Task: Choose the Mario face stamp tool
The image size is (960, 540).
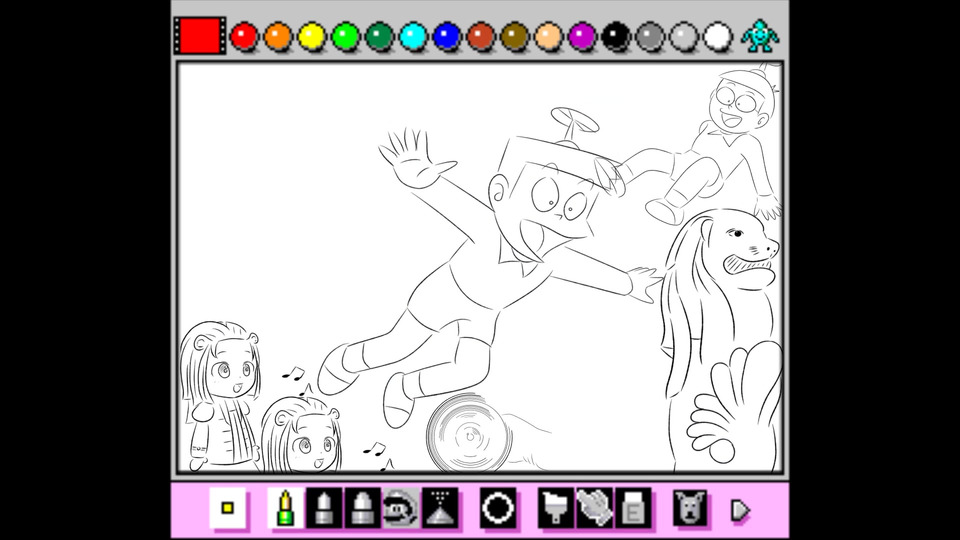Action: click(x=401, y=508)
